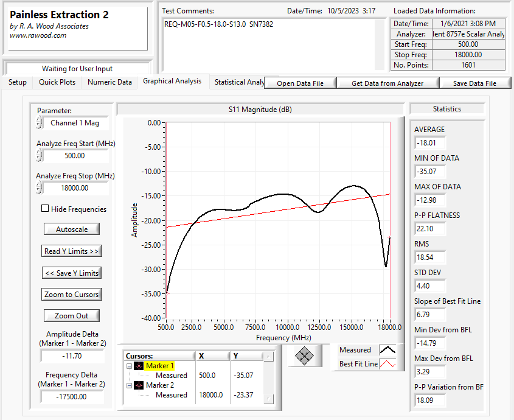The image size is (514, 420).
Task: Click the Amplitude Delta value -11.70
Action: (72, 356)
